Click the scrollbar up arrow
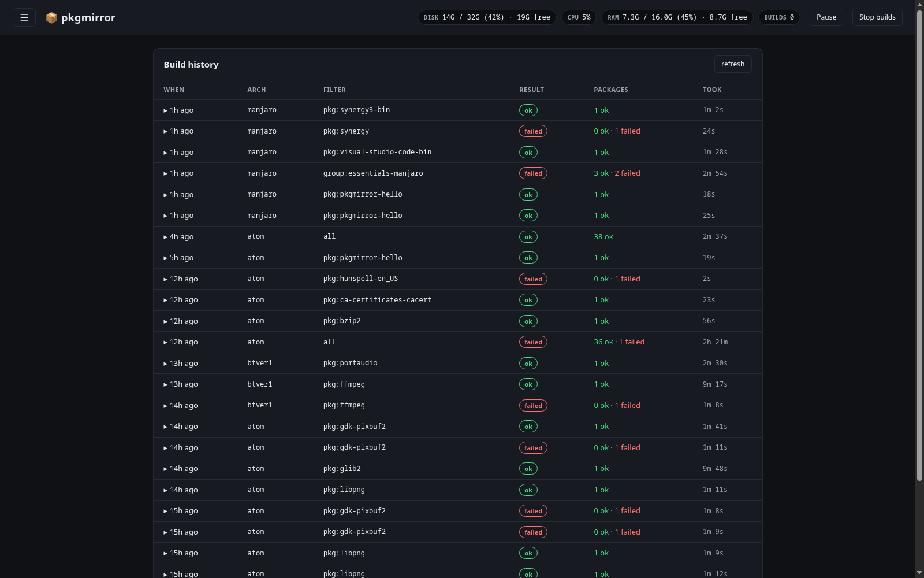 919,4
